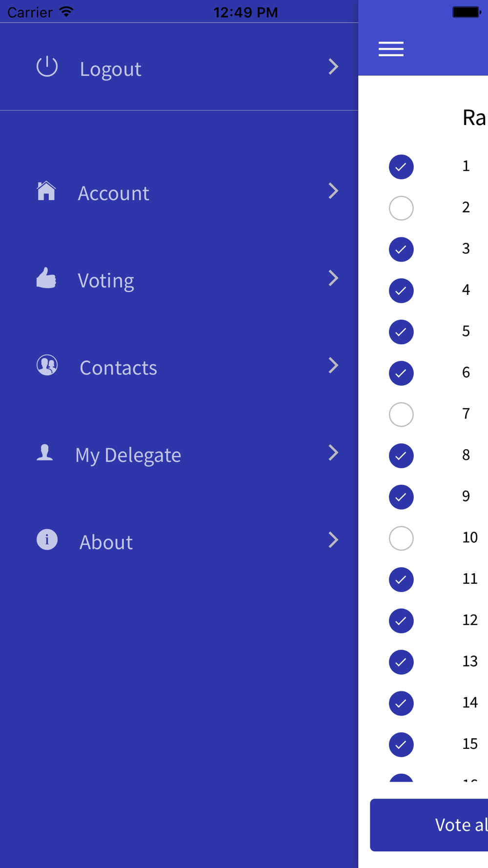Check the checkbox for item 2
The width and height of the screenshot is (488, 868).
[401, 208]
